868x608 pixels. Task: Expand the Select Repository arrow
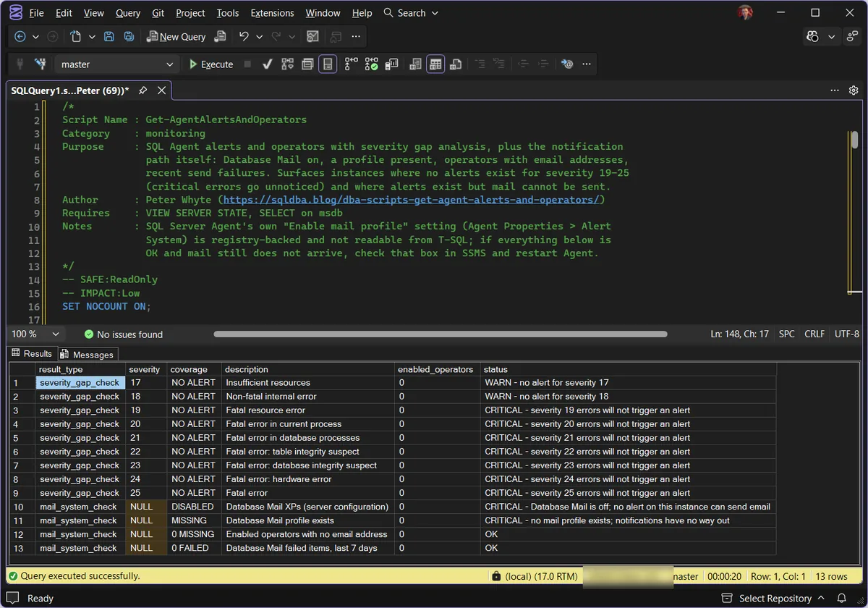pyautogui.click(x=820, y=598)
